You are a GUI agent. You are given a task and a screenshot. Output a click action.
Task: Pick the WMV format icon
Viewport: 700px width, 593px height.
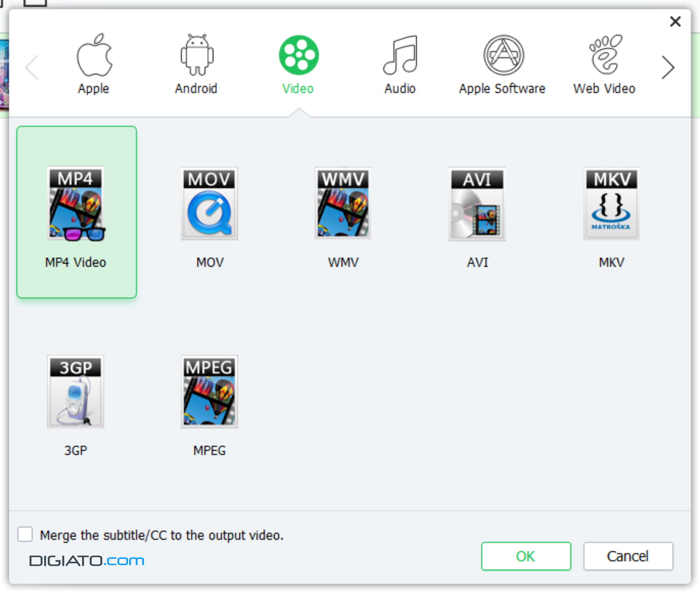342,203
